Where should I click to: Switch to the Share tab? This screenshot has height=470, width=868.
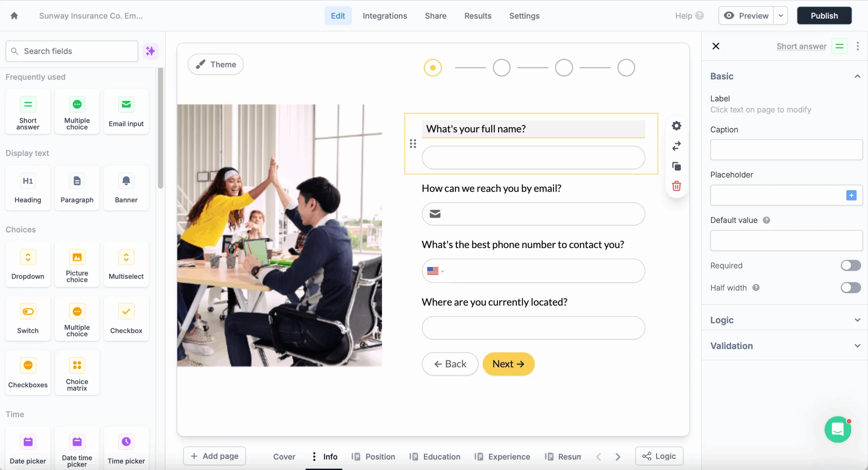pos(435,16)
